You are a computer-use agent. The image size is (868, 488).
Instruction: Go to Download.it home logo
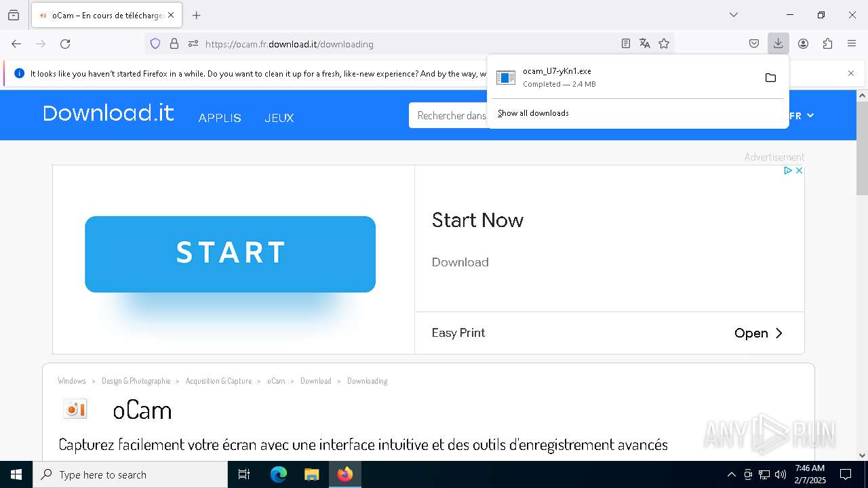[108, 113]
